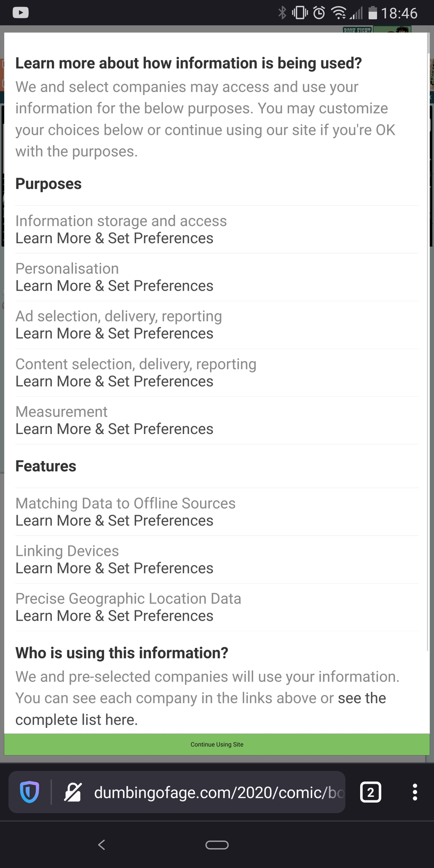The width and height of the screenshot is (434, 868).
Task: Open preferences for Precise Geographic Location Data
Action: (x=114, y=616)
